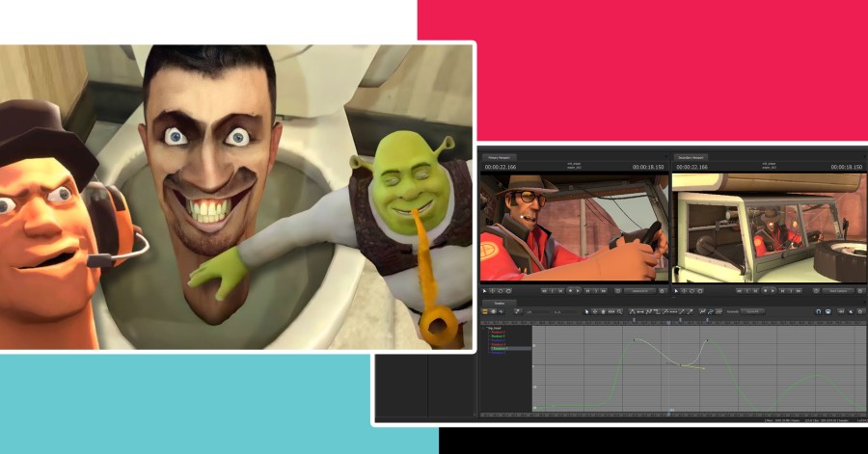Click the second curve peak keyframe
This screenshot has height=454, width=868.
coord(708,340)
